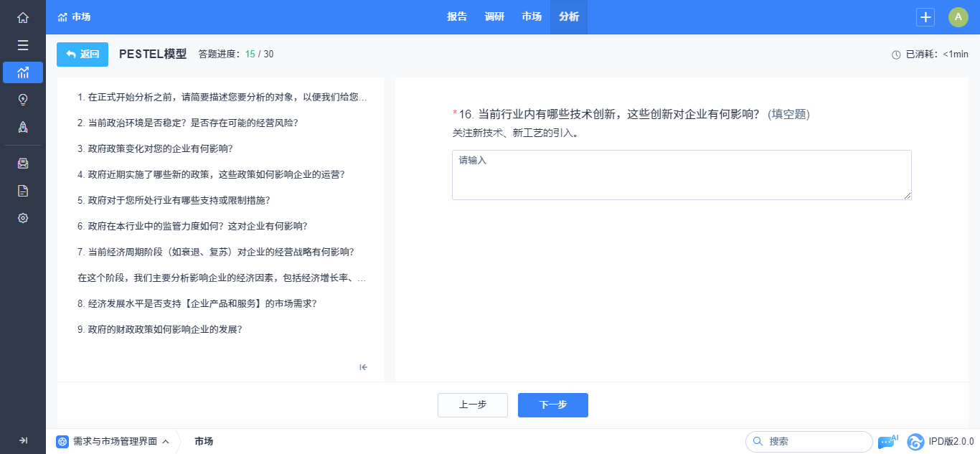The width and height of the screenshot is (980, 454).
Task: Open the 需求与市场管理界面 dropdown
Action: 113,442
